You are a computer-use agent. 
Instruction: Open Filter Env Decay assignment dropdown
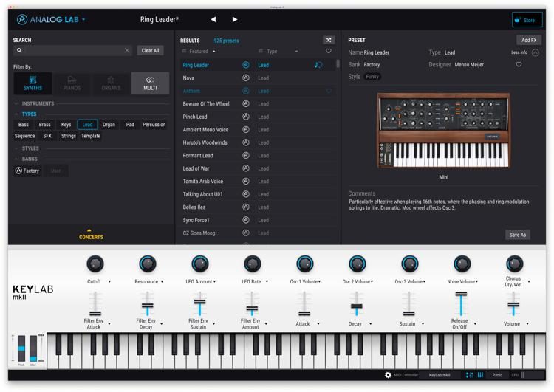point(162,324)
